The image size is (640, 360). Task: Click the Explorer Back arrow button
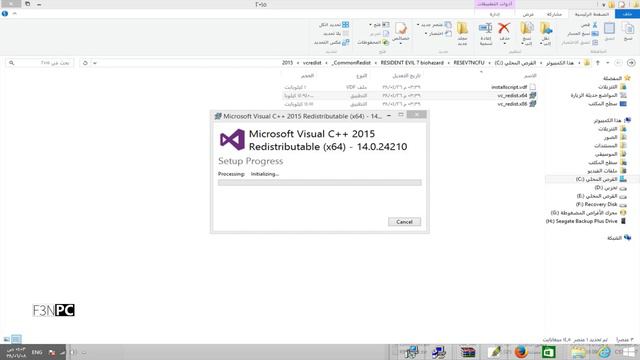631,63
